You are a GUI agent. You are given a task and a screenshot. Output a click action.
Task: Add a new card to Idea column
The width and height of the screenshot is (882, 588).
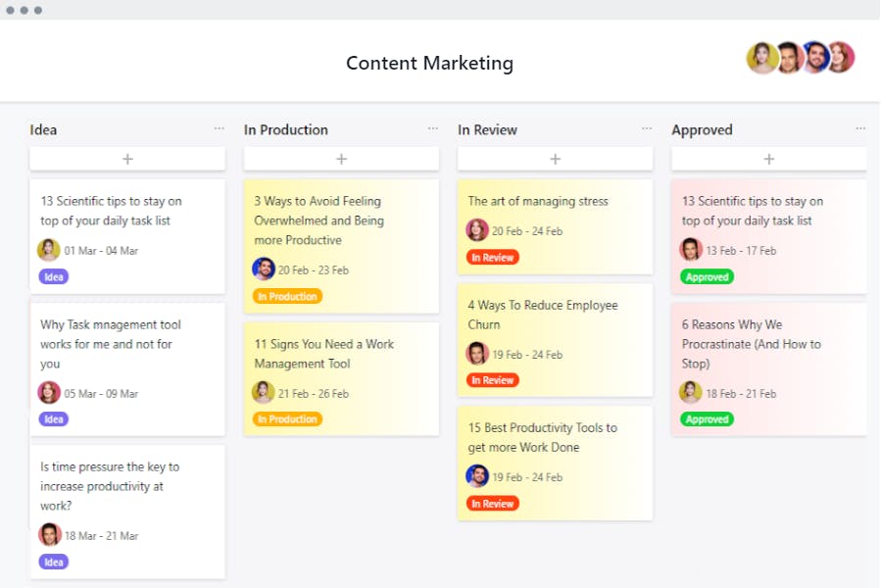click(x=127, y=159)
